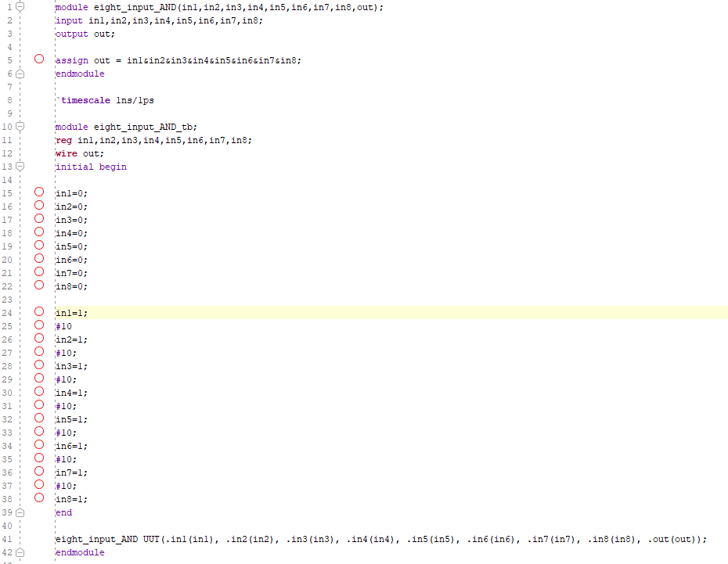
Task: Toggle breakpoint circle beside in8=0;
Action: click(39, 285)
